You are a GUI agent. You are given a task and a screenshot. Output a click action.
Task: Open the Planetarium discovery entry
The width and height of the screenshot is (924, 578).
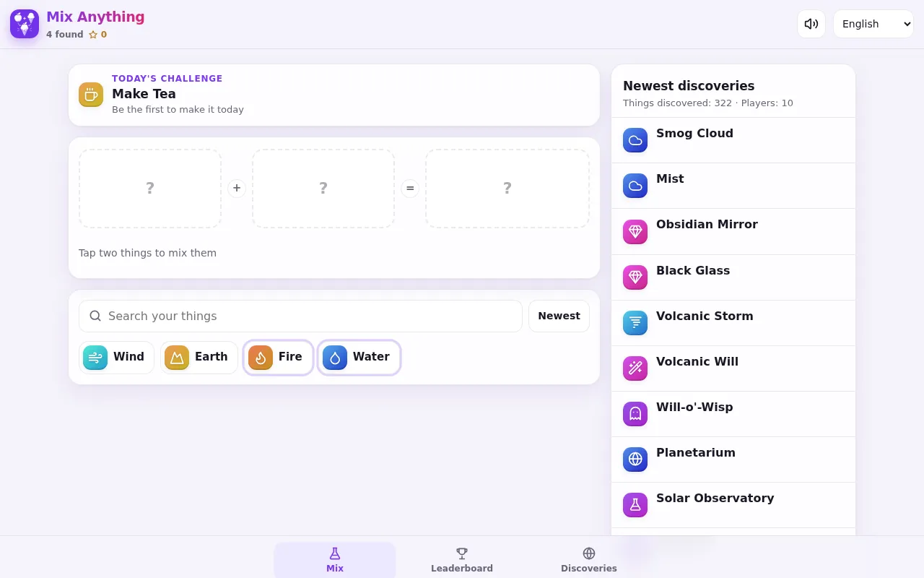click(x=733, y=459)
